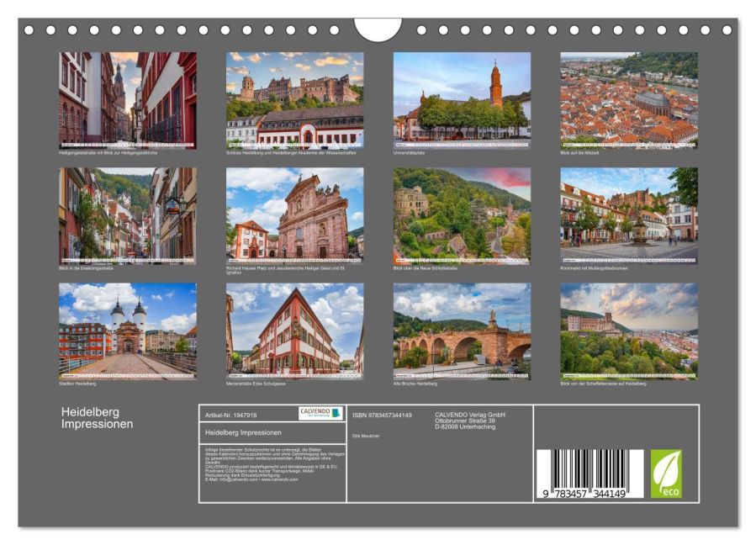
Task: Open the Kornmarkt fountain square image
Action: 629,215
